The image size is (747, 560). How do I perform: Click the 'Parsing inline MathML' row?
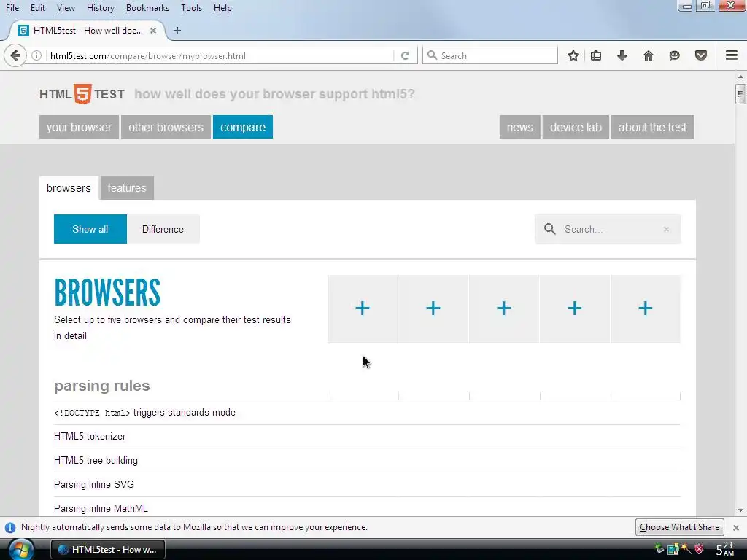pyautogui.click(x=367, y=508)
